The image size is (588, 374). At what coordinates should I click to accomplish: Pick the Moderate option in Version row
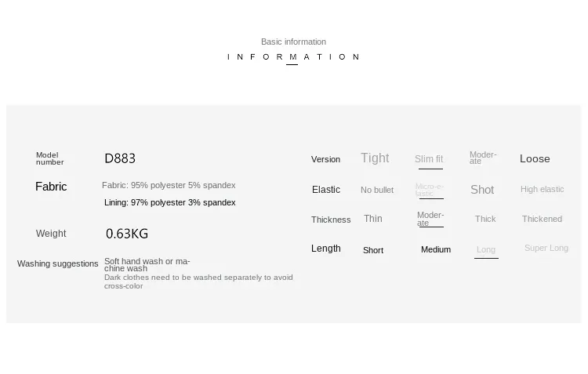coord(483,158)
